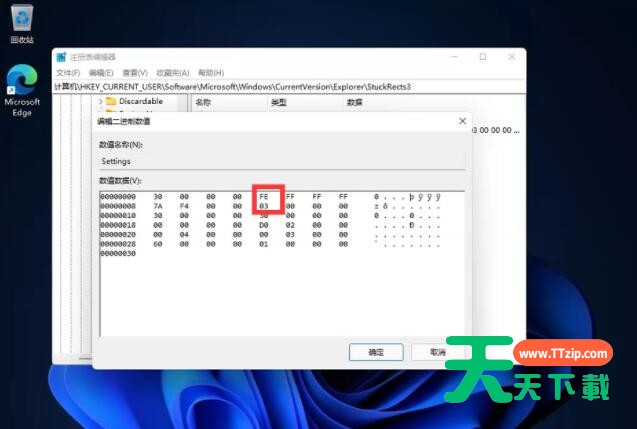Select the 02 byte in row 00000018

[x=290, y=225]
